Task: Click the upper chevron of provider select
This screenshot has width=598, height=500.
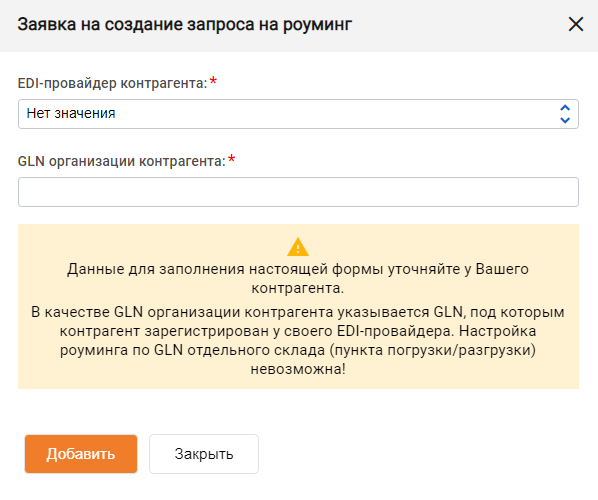Action: coord(565,108)
